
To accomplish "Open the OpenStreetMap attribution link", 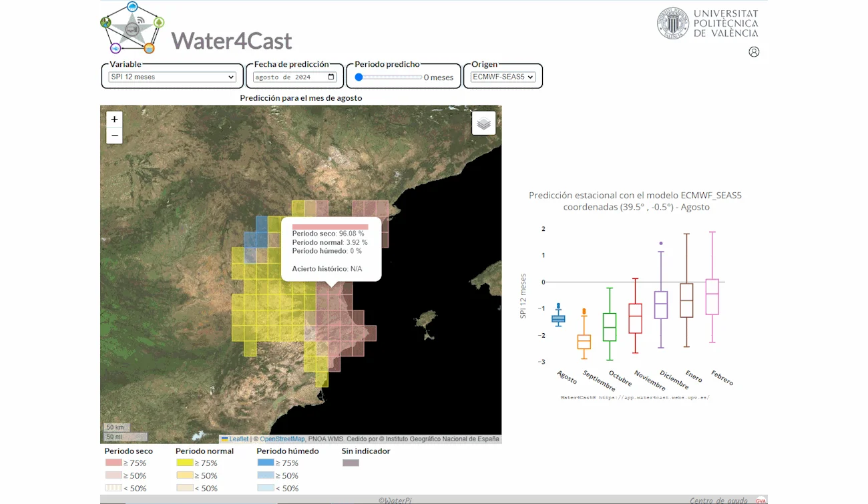I will click(x=282, y=439).
